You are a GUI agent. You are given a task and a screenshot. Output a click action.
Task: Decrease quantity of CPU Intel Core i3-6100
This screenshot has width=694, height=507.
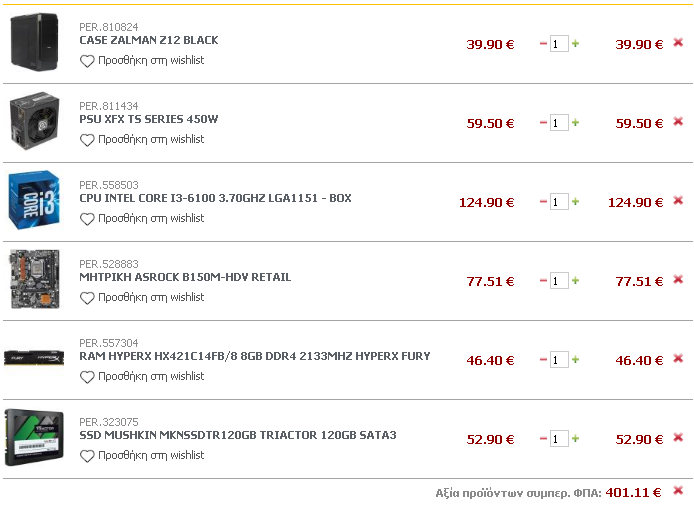[544, 202]
